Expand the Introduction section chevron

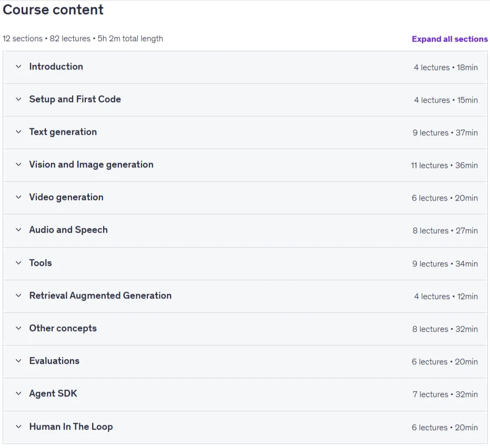(x=19, y=66)
